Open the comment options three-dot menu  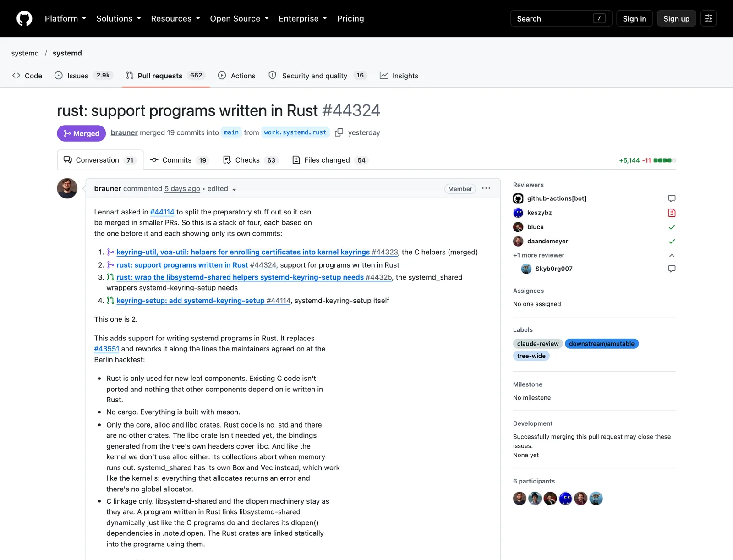click(486, 188)
